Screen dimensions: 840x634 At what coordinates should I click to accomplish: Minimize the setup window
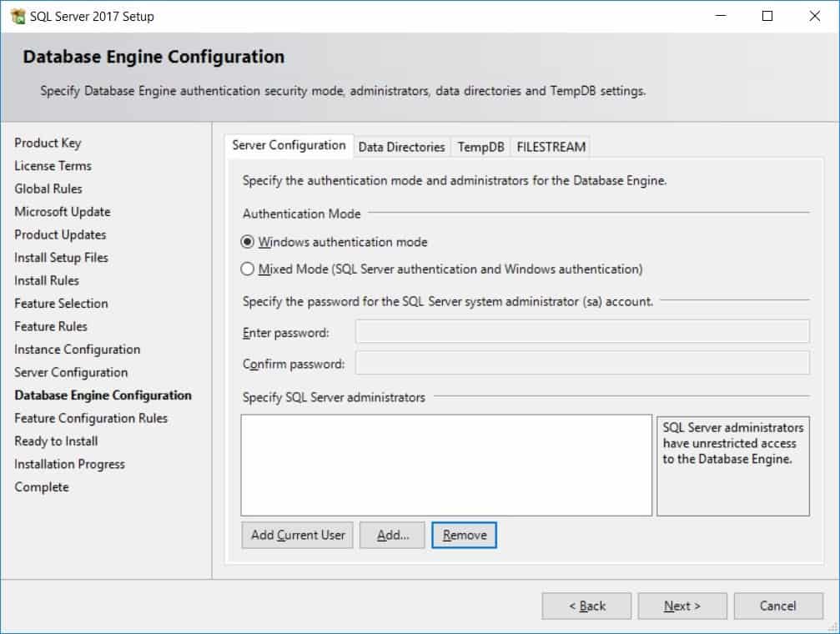click(721, 16)
